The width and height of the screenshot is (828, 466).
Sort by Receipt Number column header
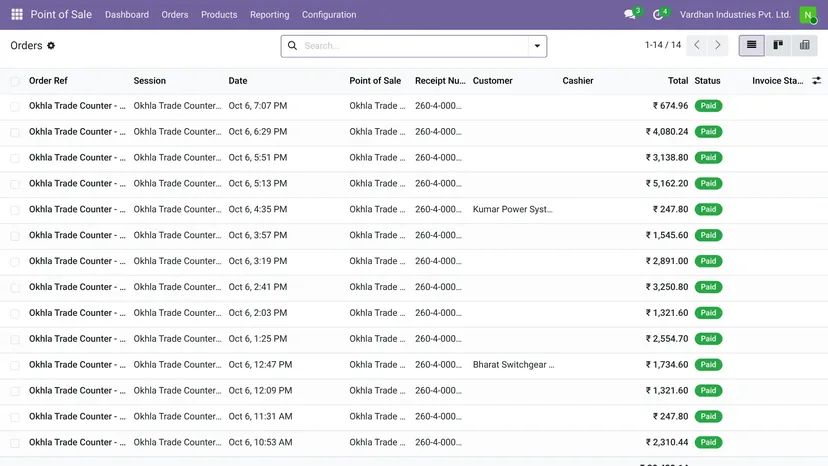(440, 81)
